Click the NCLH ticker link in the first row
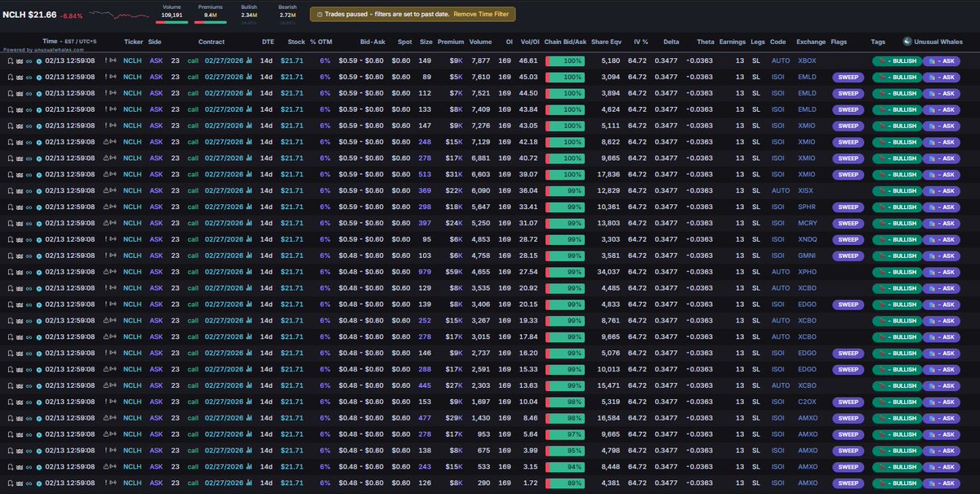Screen dimensions: 980x494 [131, 60]
